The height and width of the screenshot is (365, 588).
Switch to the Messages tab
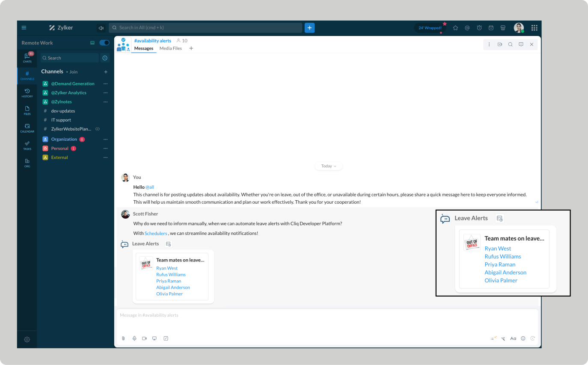(144, 48)
